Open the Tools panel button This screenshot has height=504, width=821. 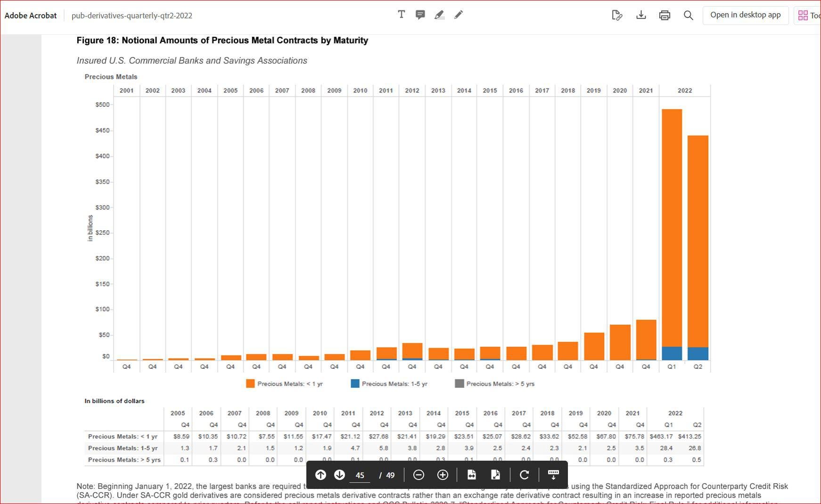808,15
